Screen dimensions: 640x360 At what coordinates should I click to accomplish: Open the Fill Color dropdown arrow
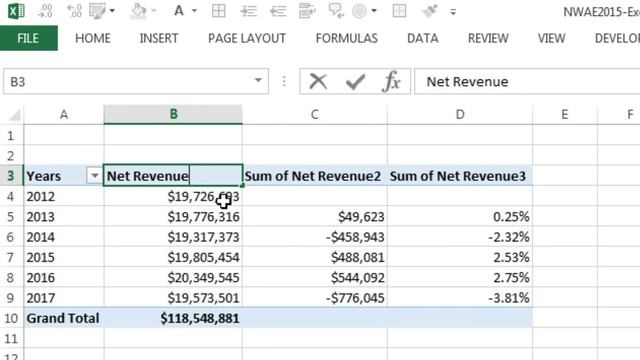(x=154, y=11)
